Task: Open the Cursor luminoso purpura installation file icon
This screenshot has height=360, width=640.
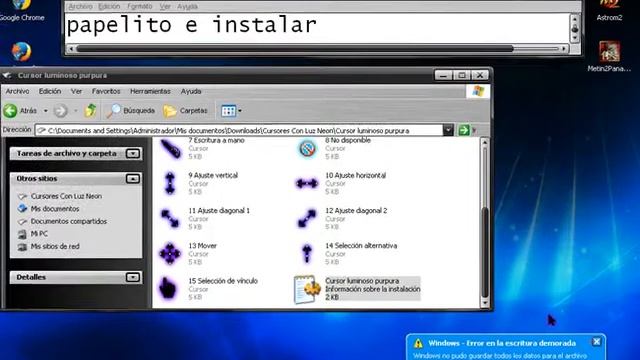Action: [x=306, y=289]
